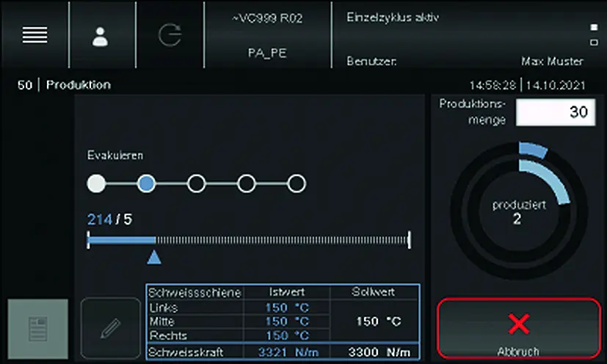Tap the status indicator squares at top right
This screenshot has height=364, width=607.
(x=594, y=35)
